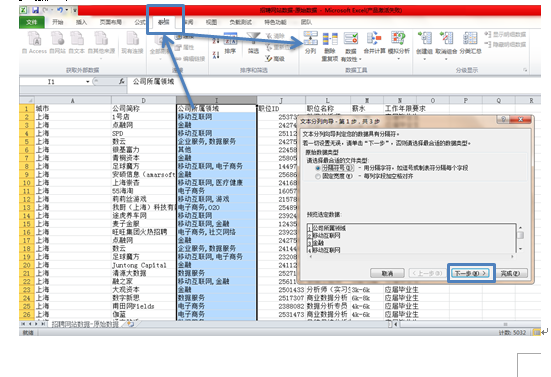Click the 高级 (Advanced) filter icon

[275, 59]
